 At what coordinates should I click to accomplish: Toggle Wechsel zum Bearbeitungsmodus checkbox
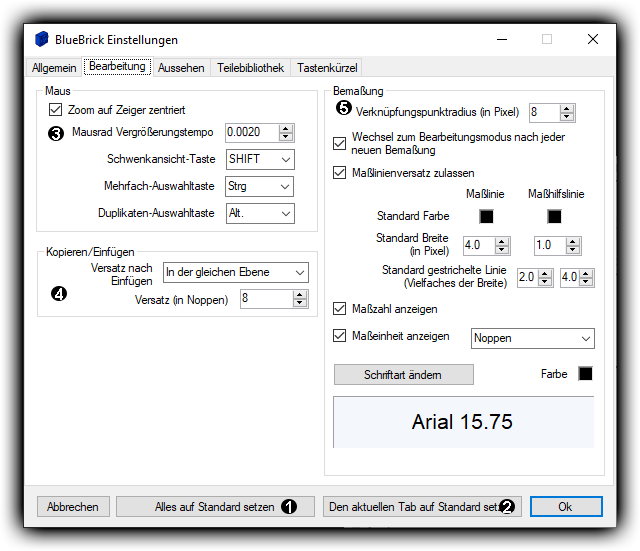point(340,143)
